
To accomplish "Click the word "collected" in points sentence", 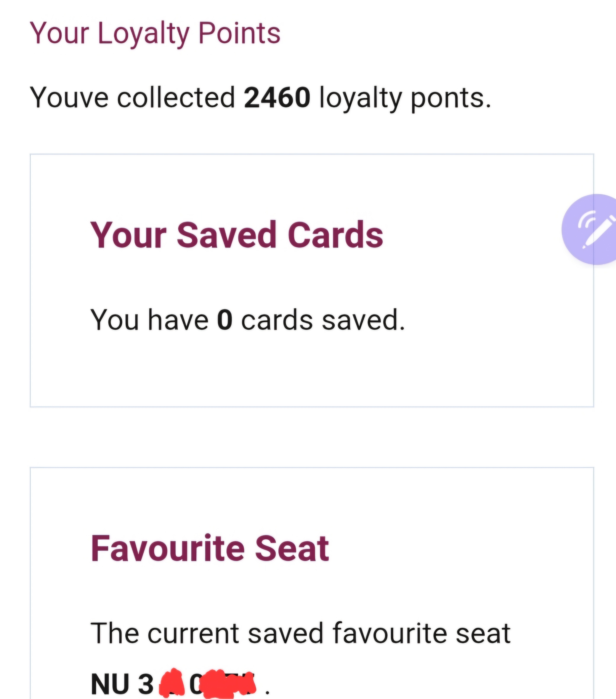I will [176, 98].
